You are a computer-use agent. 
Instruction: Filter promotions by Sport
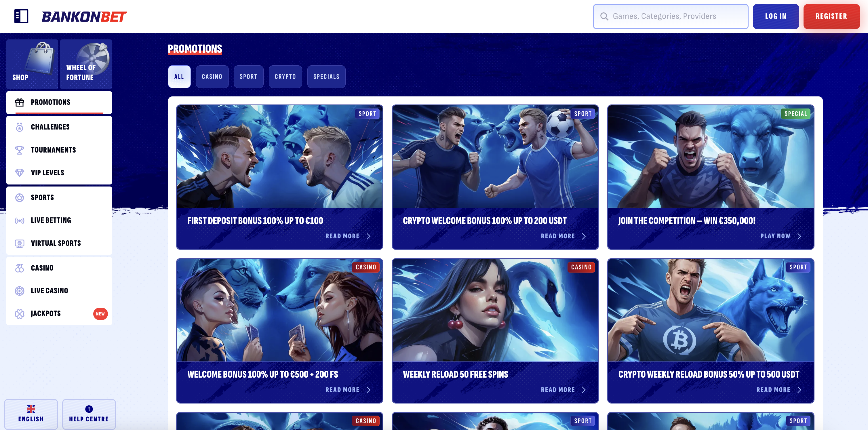[x=249, y=77]
